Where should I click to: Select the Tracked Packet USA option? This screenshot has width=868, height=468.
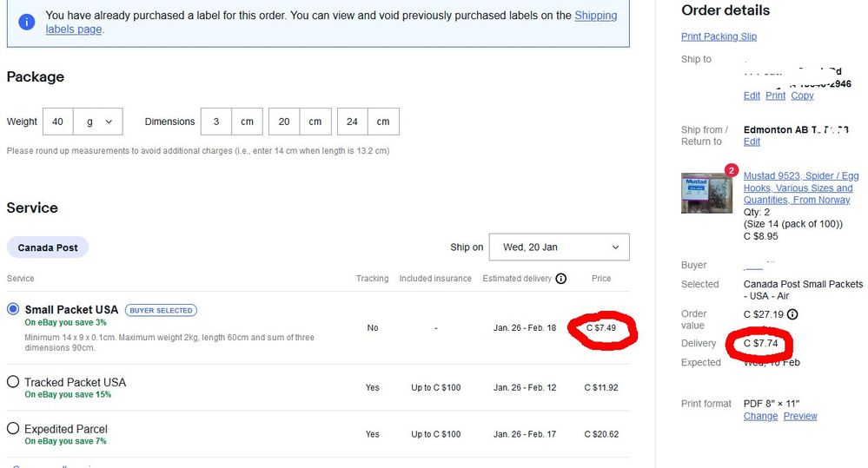coord(13,382)
